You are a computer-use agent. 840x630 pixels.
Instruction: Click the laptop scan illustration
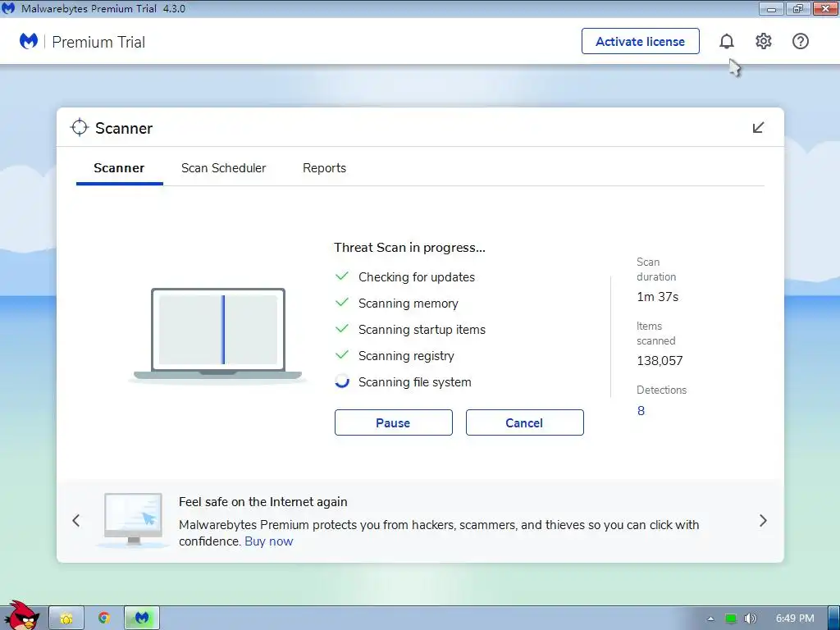pyautogui.click(x=217, y=336)
